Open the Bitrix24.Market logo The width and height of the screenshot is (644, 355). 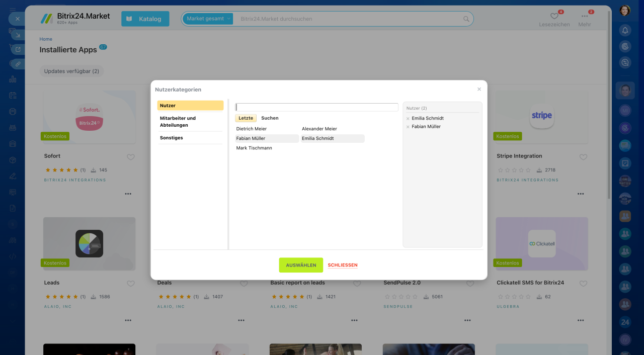click(75, 19)
